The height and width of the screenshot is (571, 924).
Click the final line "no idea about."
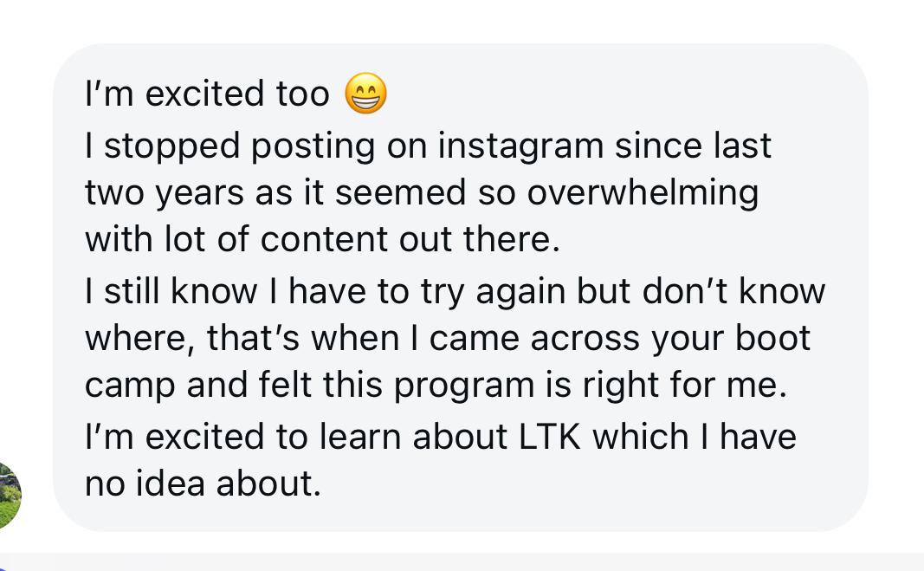203,483
